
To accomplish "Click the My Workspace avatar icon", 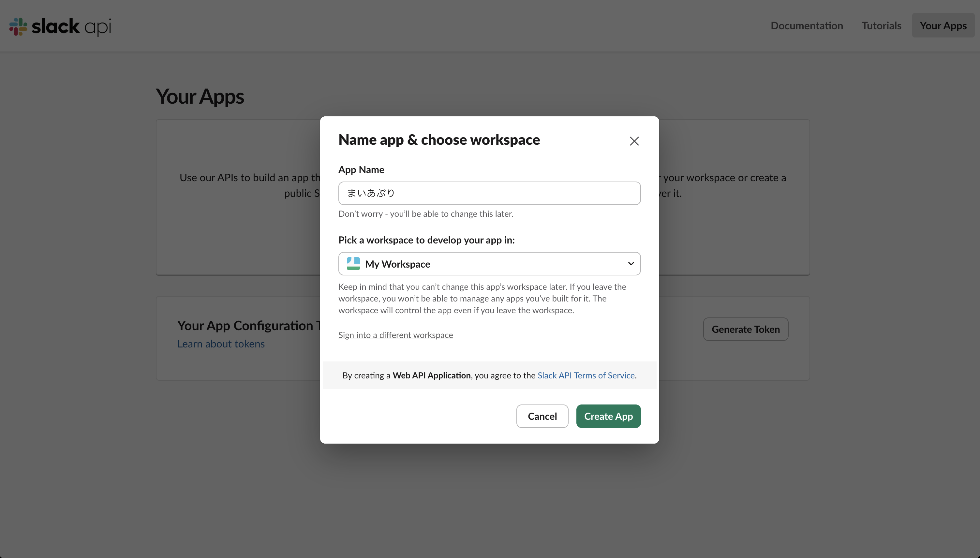I will [x=353, y=263].
